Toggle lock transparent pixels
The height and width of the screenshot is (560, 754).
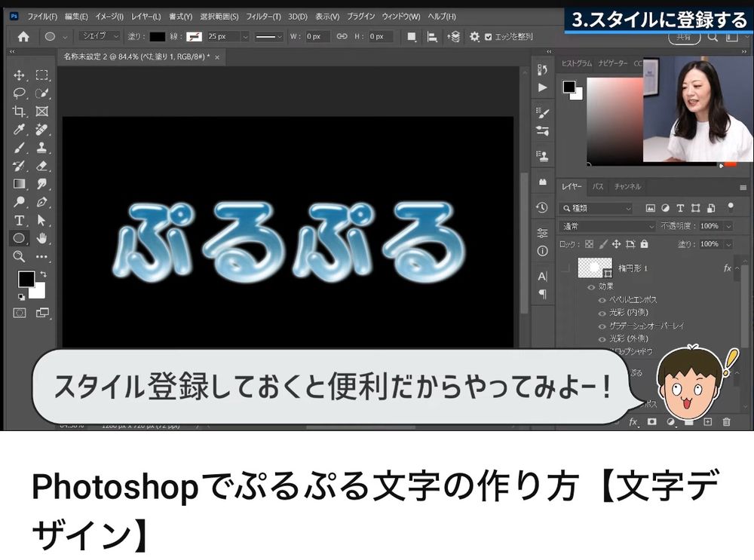click(589, 244)
